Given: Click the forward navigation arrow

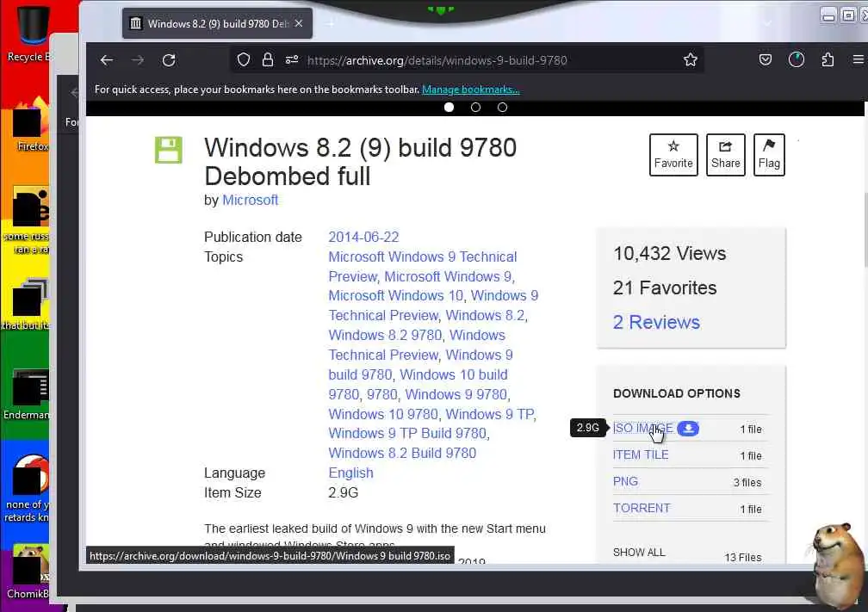Looking at the screenshot, I should (137, 60).
